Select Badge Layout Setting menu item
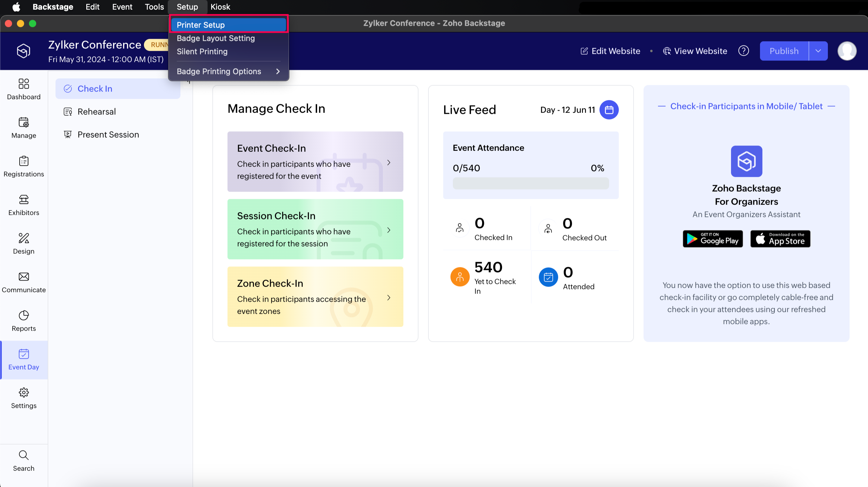 (x=216, y=38)
